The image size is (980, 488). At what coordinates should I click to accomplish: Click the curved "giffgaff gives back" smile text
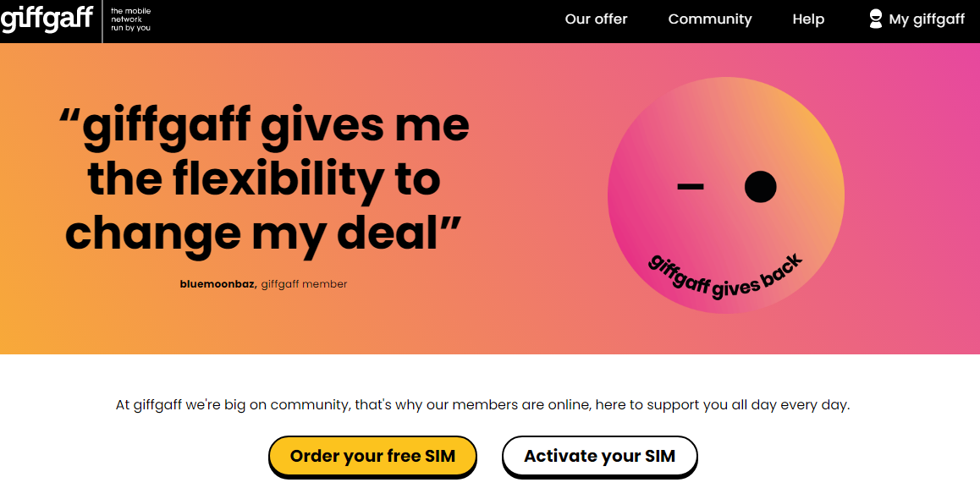point(724,276)
